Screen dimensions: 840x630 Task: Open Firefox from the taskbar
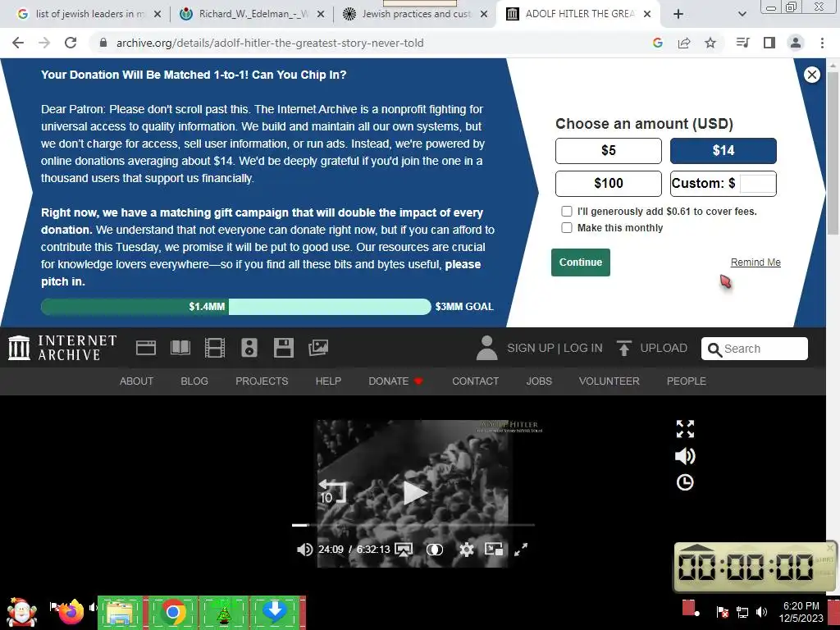[71, 612]
